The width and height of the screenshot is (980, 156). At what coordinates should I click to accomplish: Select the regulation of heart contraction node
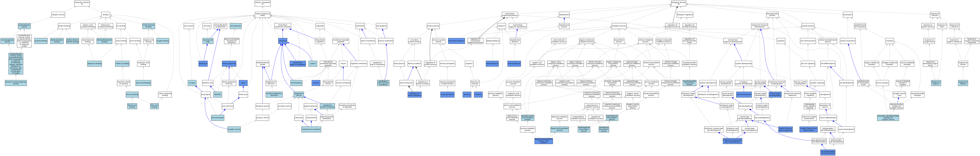click(415, 94)
